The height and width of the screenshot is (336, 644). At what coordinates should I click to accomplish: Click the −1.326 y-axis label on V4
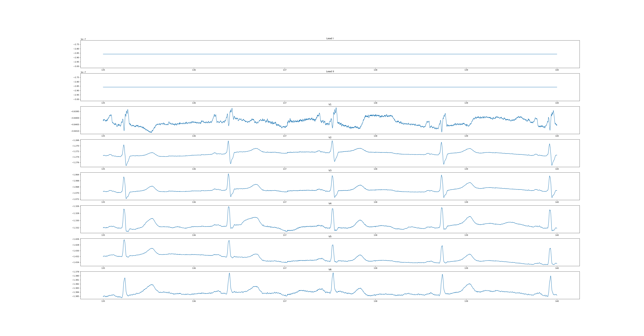click(75, 206)
